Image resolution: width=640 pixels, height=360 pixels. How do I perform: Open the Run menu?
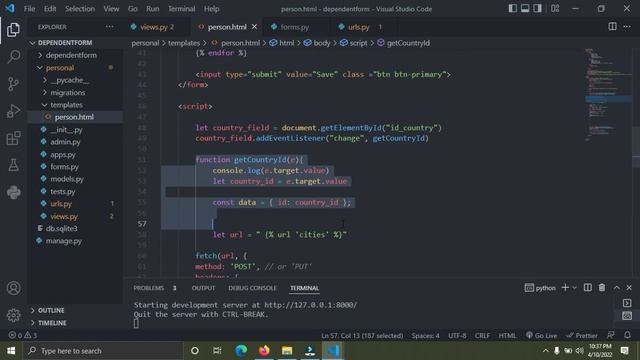(x=153, y=9)
